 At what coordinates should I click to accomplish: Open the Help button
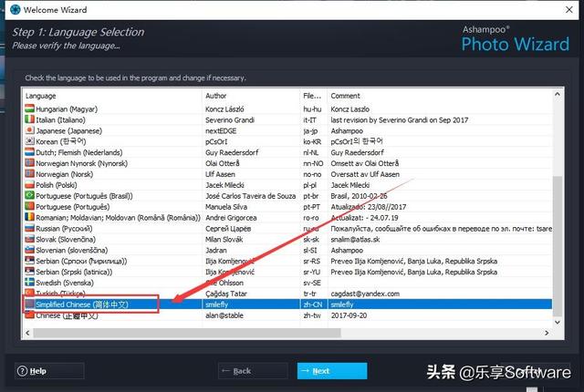click(x=49, y=371)
